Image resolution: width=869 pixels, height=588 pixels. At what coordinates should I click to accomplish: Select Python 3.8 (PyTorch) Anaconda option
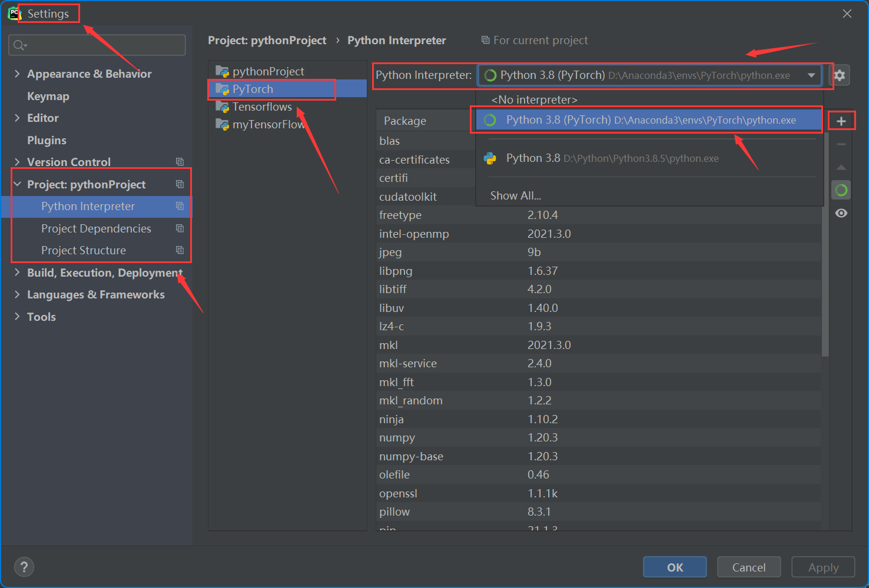coord(649,120)
